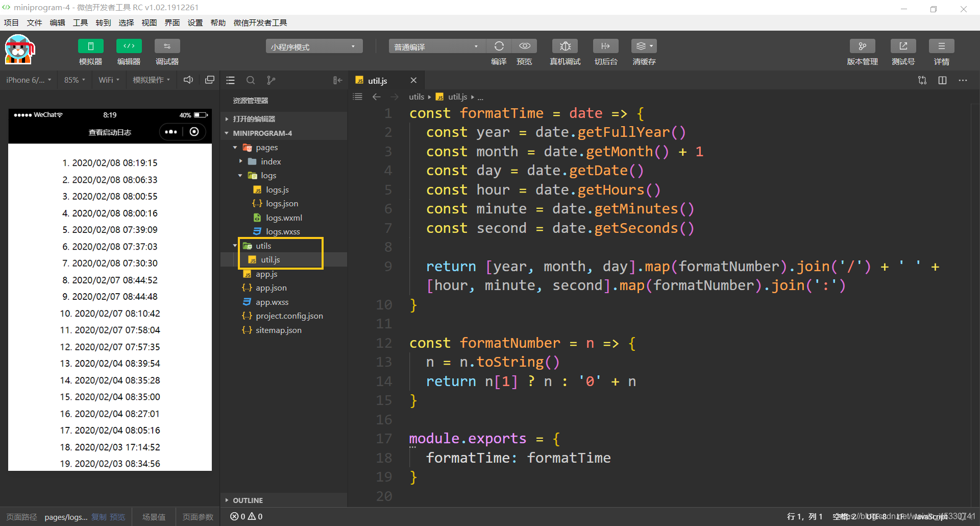Viewport: 980px width, 526px height.
Task: Click the breadcrumb list icon
Action: (x=357, y=97)
